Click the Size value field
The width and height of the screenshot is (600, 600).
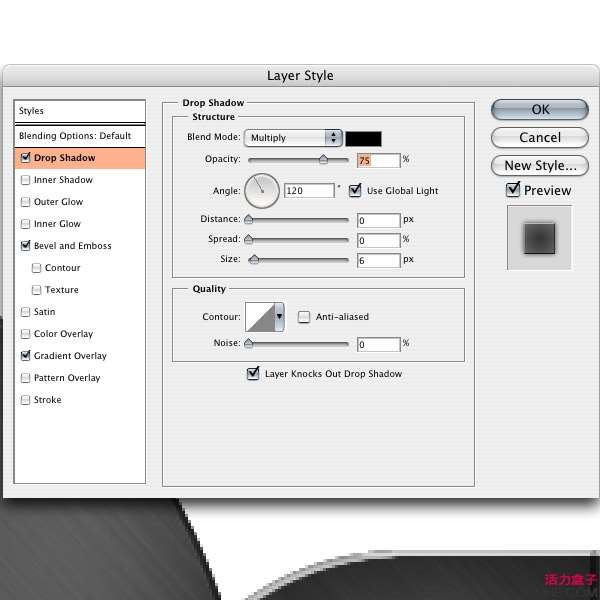point(378,261)
